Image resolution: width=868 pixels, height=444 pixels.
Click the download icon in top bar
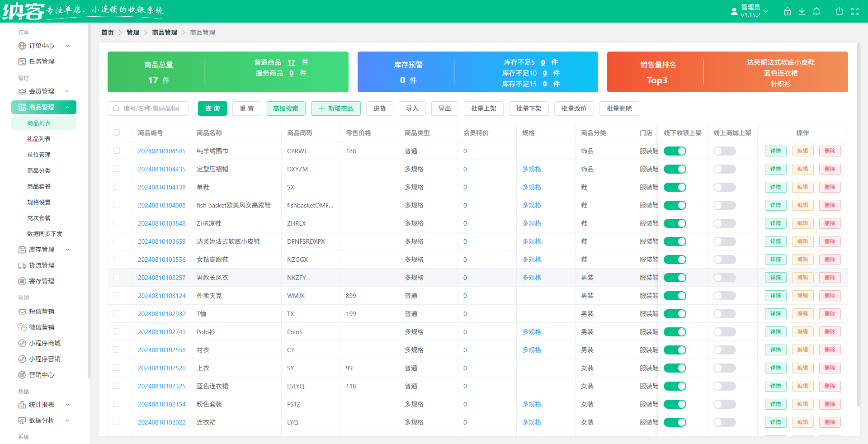[x=802, y=12]
